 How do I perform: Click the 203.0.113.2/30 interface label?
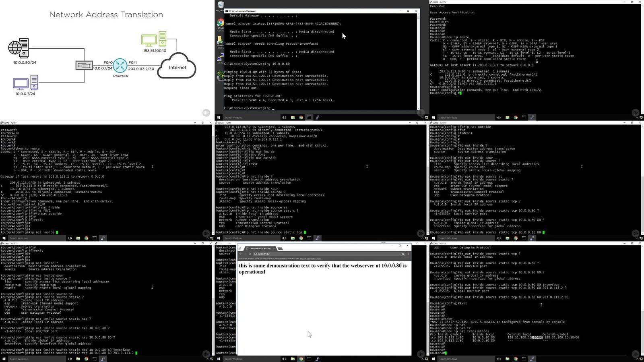[x=141, y=69]
